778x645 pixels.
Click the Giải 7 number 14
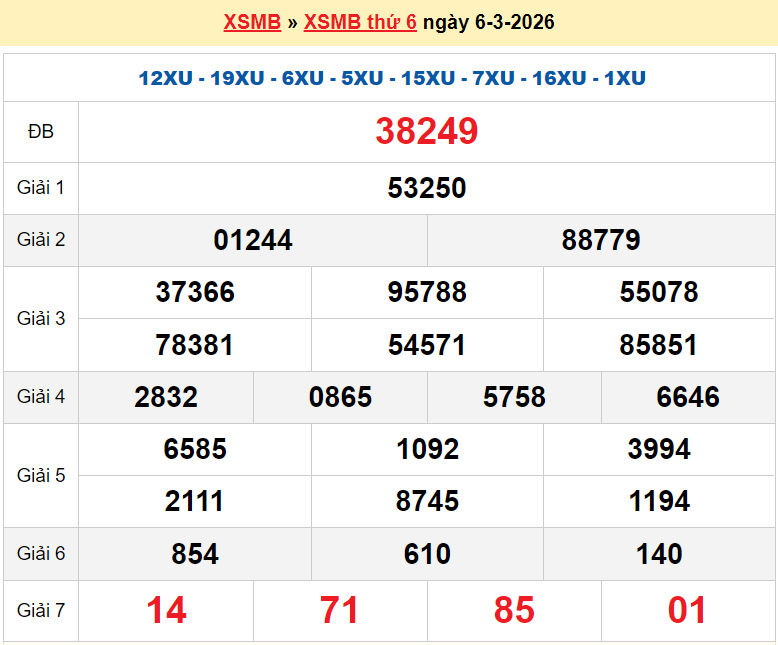click(x=166, y=610)
